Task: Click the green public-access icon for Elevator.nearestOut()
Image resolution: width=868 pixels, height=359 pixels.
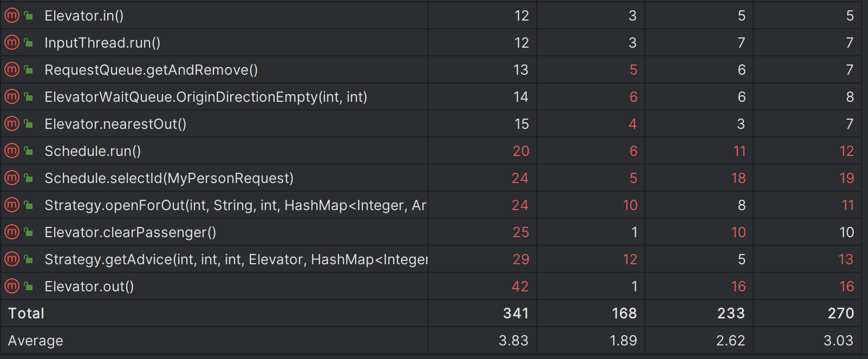Action: pyautogui.click(x=29, y=124)
